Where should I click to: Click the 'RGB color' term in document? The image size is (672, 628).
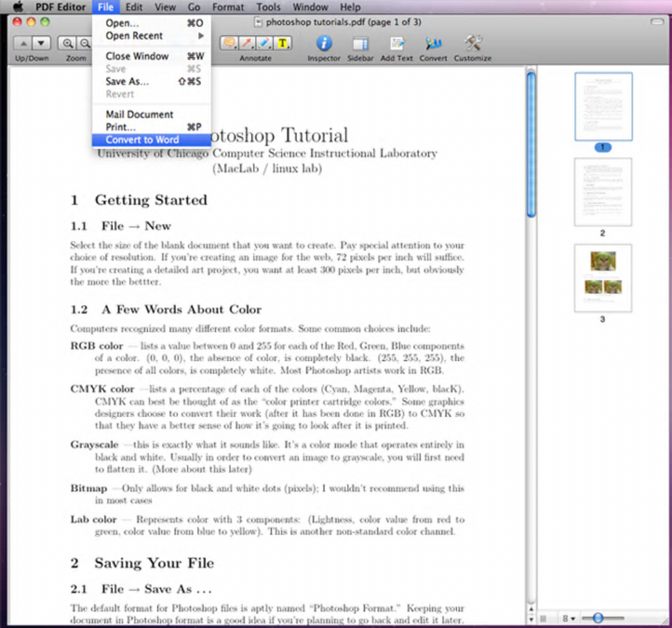(96, 346)
